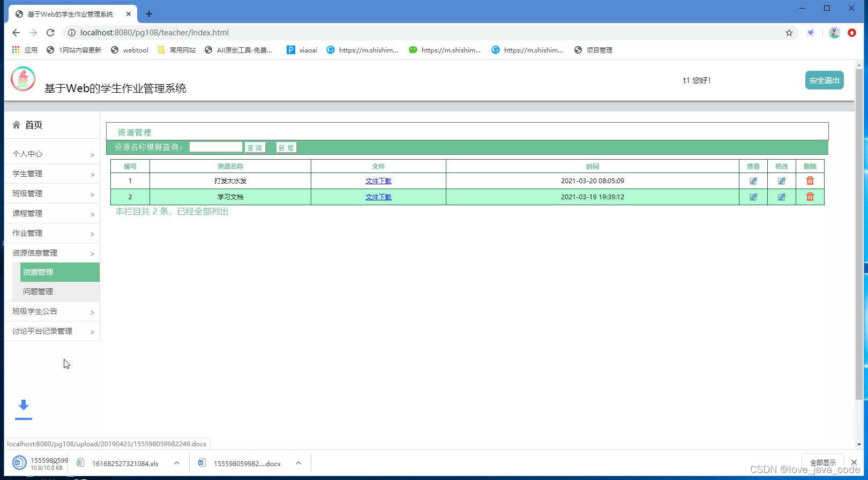Expand the 个人中心 menu
Viewport: 868px width, 480px height.
tap(52, 154)
